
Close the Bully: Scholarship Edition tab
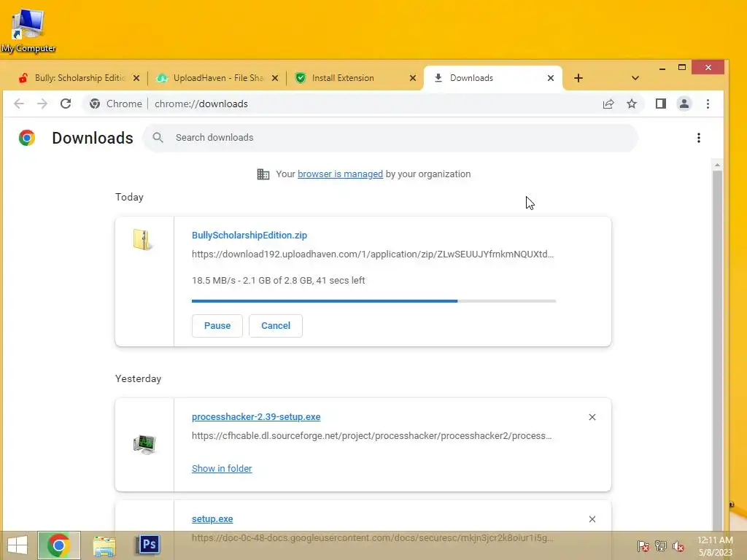136,78
